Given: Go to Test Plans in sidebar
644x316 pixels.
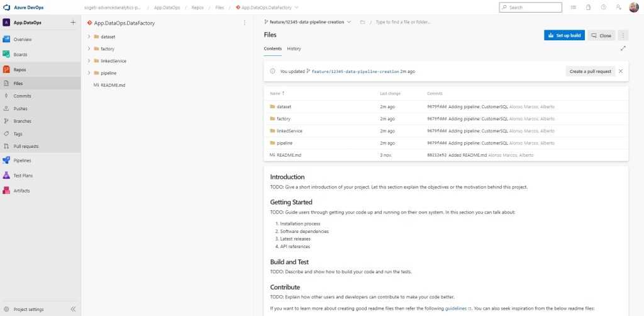Looking at the screenshot, I should (23, 176).
